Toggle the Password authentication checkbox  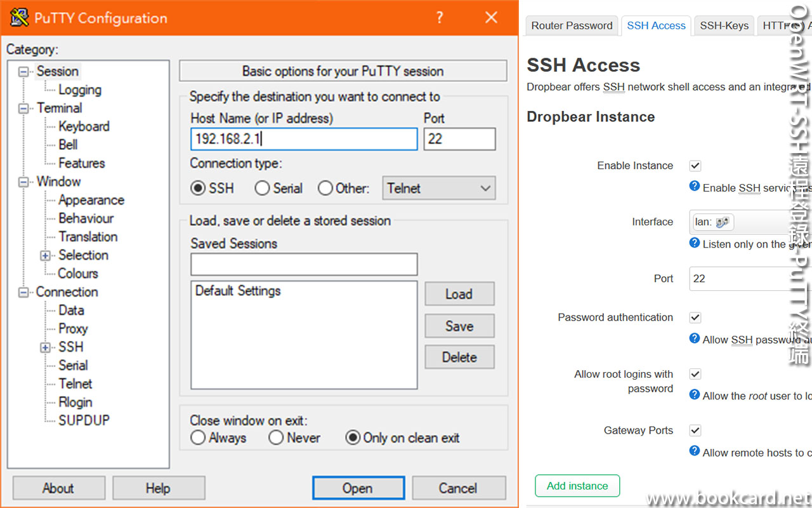point(695,317)
